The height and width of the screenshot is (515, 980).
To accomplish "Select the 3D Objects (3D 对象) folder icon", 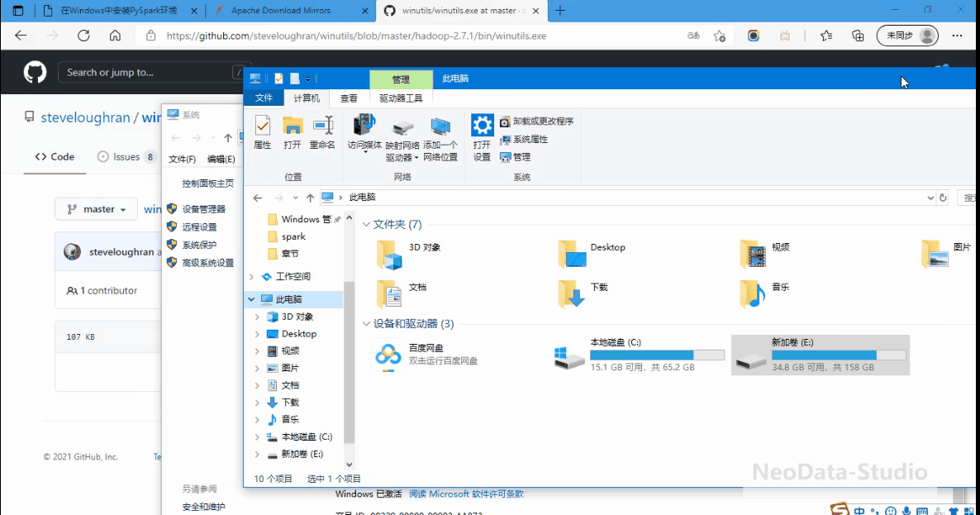I will pyautogui.click(x=388, y=255).
